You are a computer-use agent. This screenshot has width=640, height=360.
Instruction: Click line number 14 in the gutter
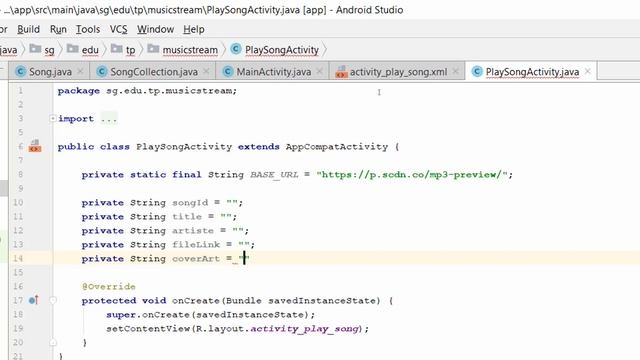click(x=18, y=258)
